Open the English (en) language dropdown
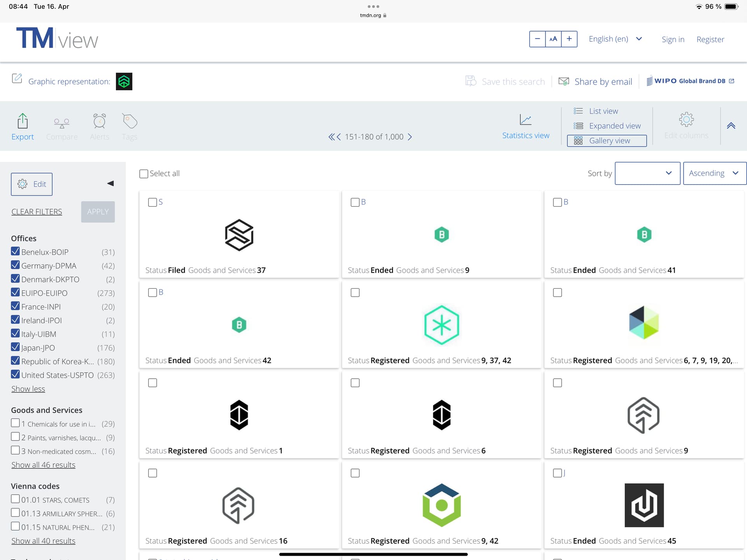Screen dimensions: 747x560 (615, 39)
